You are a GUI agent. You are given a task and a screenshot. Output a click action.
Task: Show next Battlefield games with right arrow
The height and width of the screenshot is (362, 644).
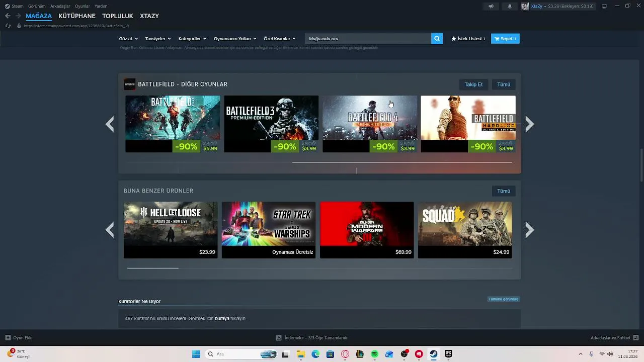tap(529, 124)
